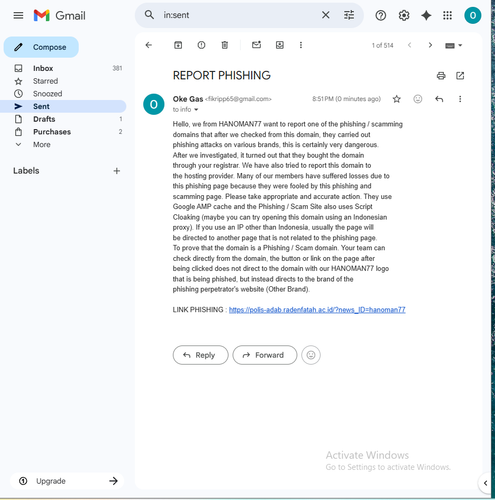Show search options filter icon
The height and width of the screenshot is (500, 495).
coord(349,15)
